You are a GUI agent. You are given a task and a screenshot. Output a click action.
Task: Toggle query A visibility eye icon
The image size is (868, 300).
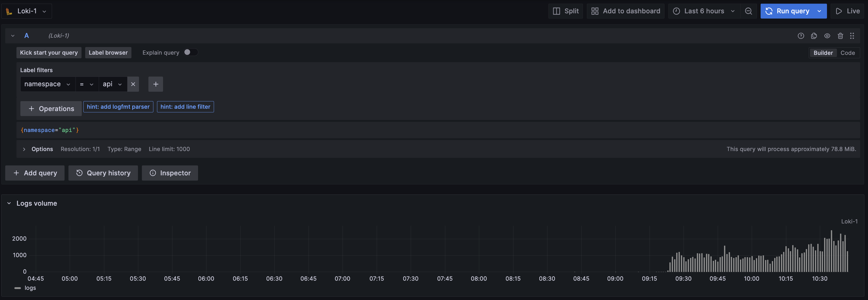(827, 36)
